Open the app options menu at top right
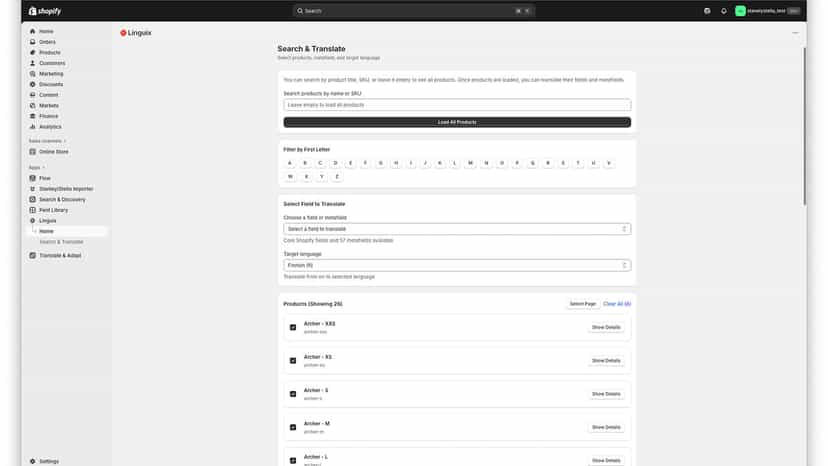This screenshot has height=466, width=828. [795, 33]
